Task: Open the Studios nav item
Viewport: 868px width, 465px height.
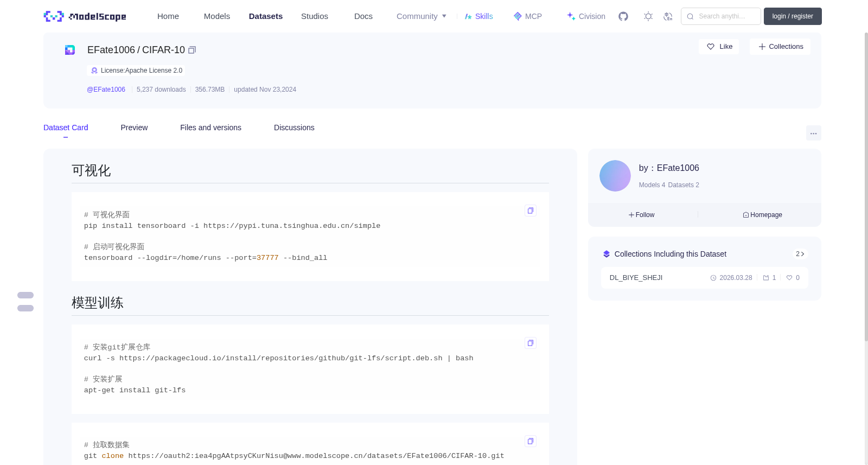Action: tap(315, 16)
